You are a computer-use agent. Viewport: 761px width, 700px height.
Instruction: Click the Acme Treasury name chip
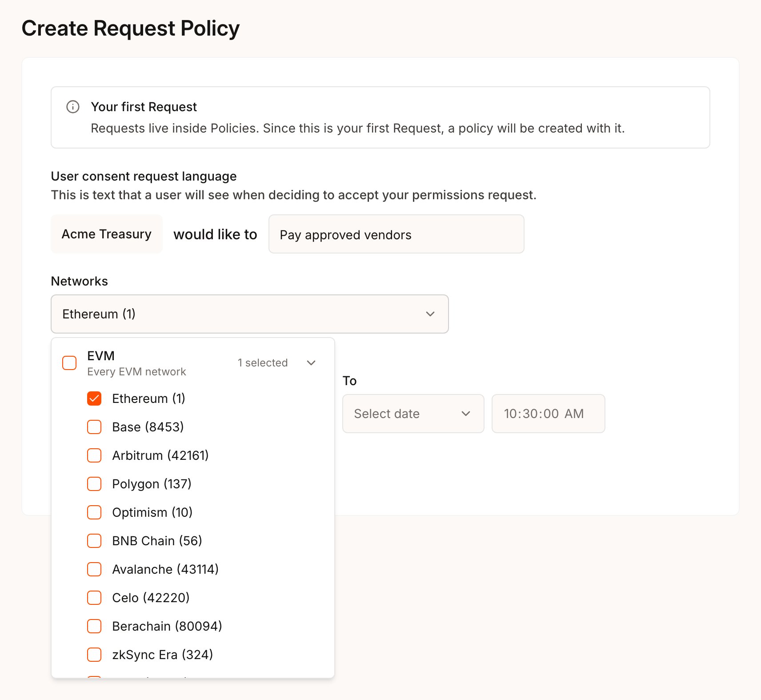[107, 234]
